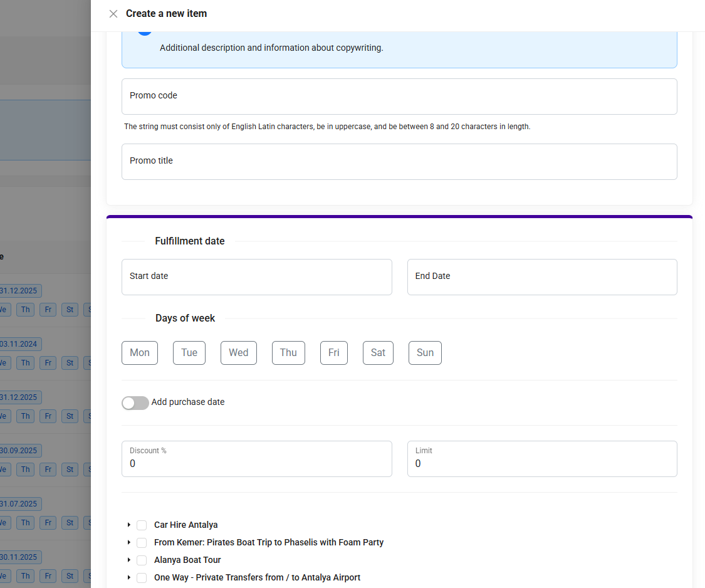Expand the One Way Private Transfers node
This screenshot has width=705, height=588.
point(128,577)
